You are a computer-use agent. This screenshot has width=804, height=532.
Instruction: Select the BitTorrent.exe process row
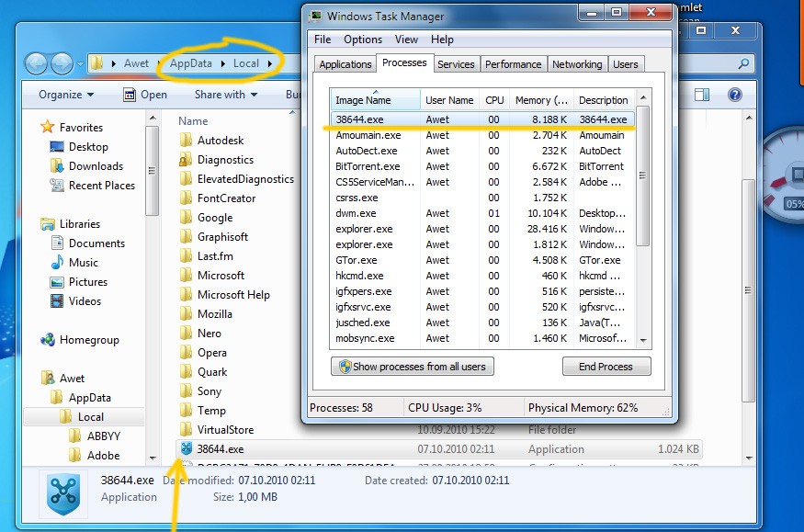tap(482, 166)
